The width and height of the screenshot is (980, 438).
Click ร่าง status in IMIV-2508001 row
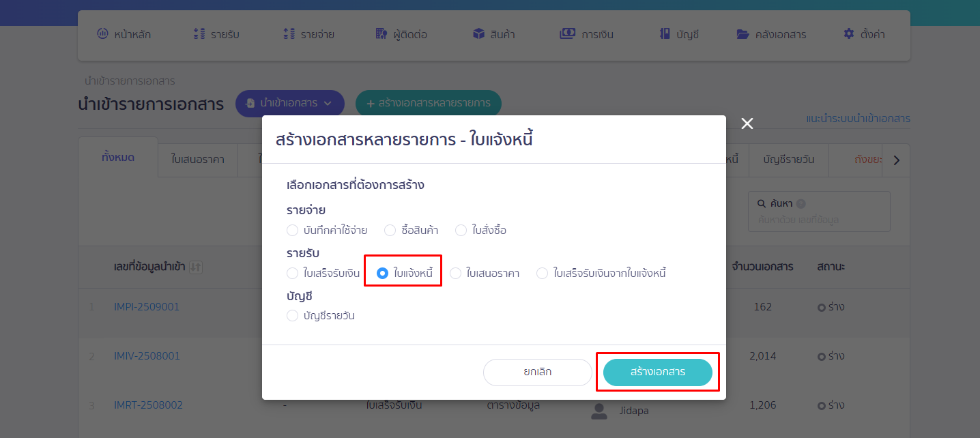pyautogui.click(x=831, y=356)
